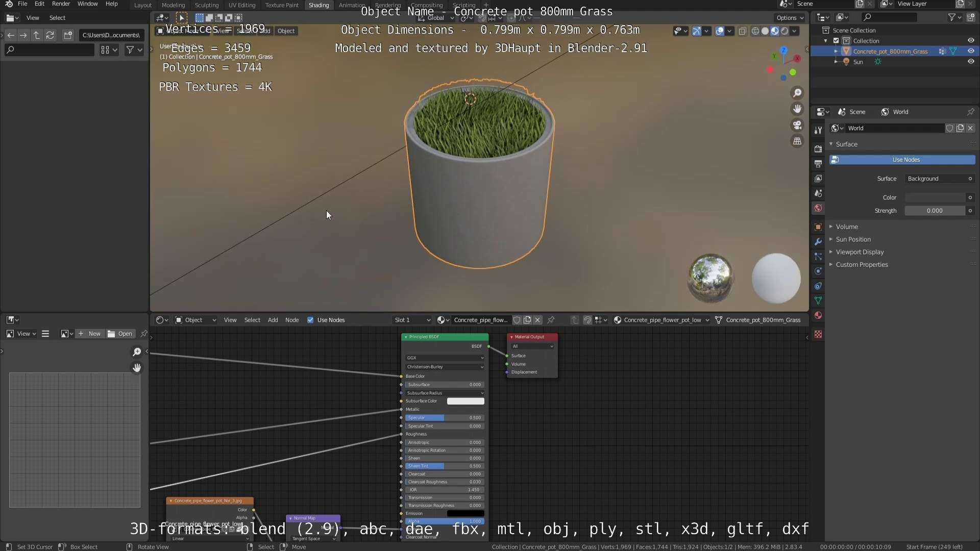Hide the Collection in viewport
980x551 pixels.
point(971,41)
